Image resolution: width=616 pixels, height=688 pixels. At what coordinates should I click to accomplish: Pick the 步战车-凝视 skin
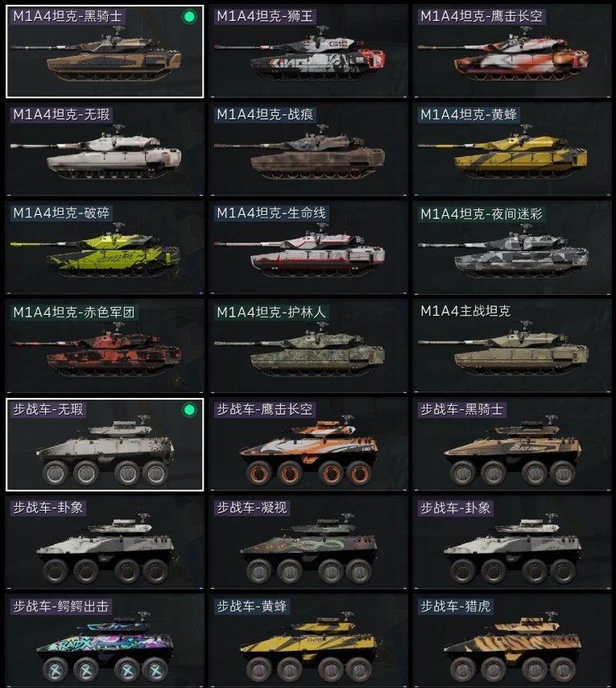coord(308,542)
